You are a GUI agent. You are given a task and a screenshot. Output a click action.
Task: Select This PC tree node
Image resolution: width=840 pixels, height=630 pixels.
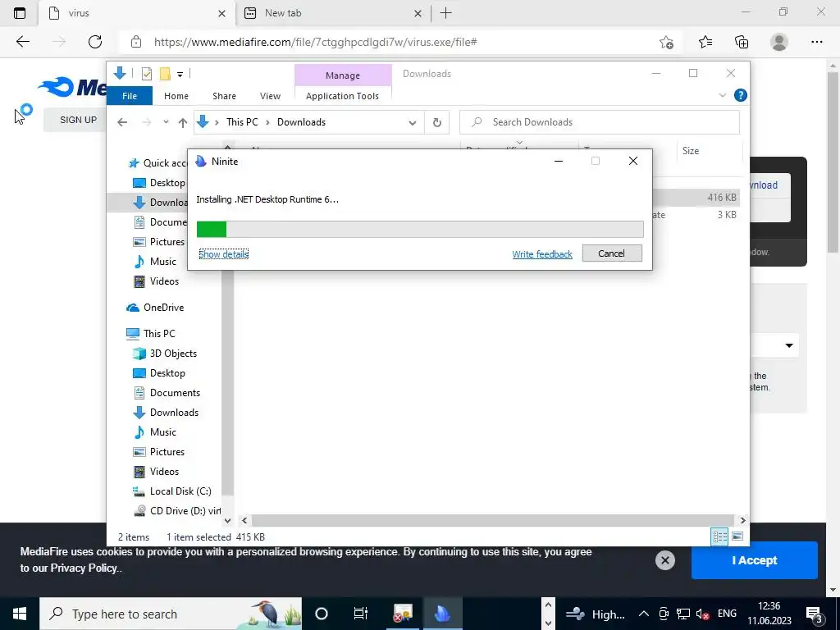151,333
